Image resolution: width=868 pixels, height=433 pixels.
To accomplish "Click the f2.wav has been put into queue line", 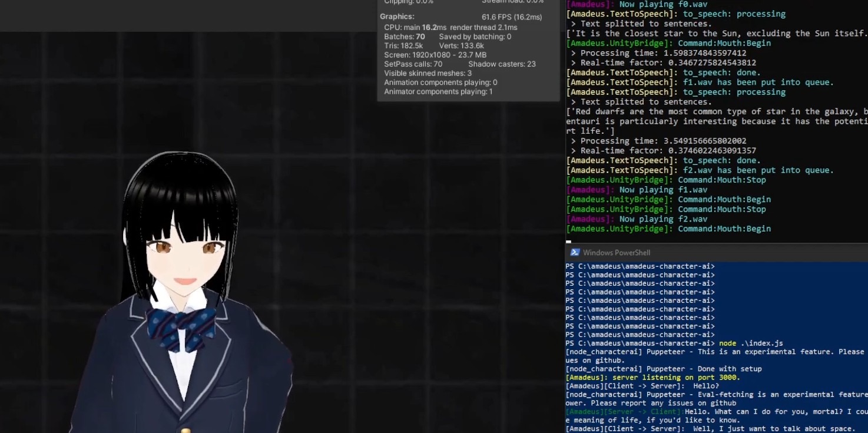I will pyautogui.click(x=700, y=170).
